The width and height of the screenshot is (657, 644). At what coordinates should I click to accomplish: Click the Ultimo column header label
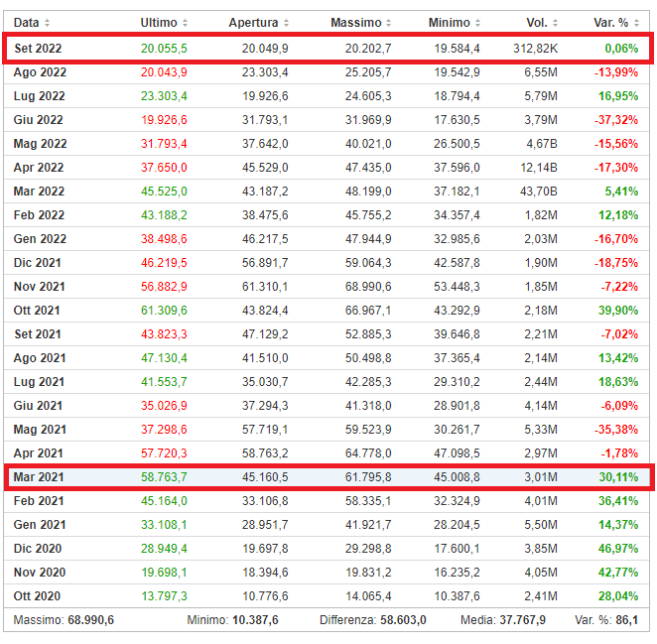tap(159, 23)
